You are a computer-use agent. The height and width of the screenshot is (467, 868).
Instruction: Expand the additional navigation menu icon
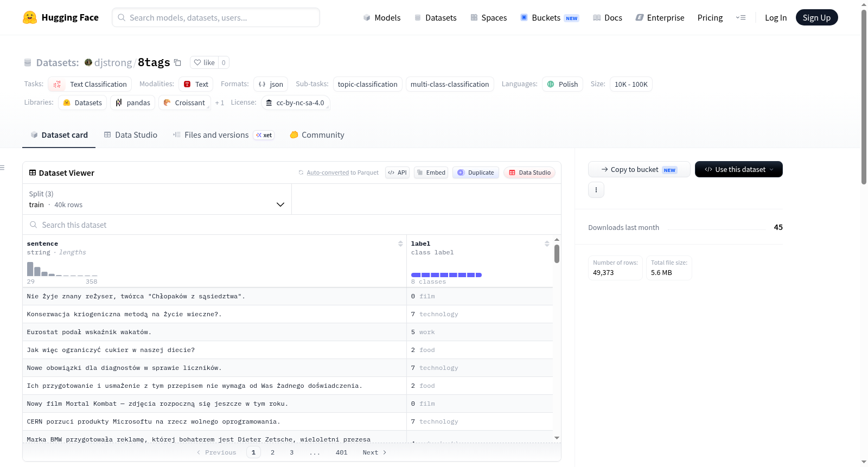click(x=741, y=17)
